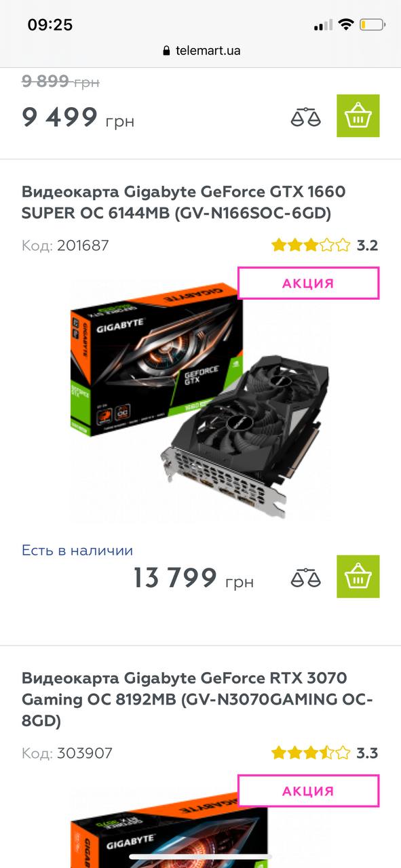Tap the 13 799 грн price

point(193,578)
